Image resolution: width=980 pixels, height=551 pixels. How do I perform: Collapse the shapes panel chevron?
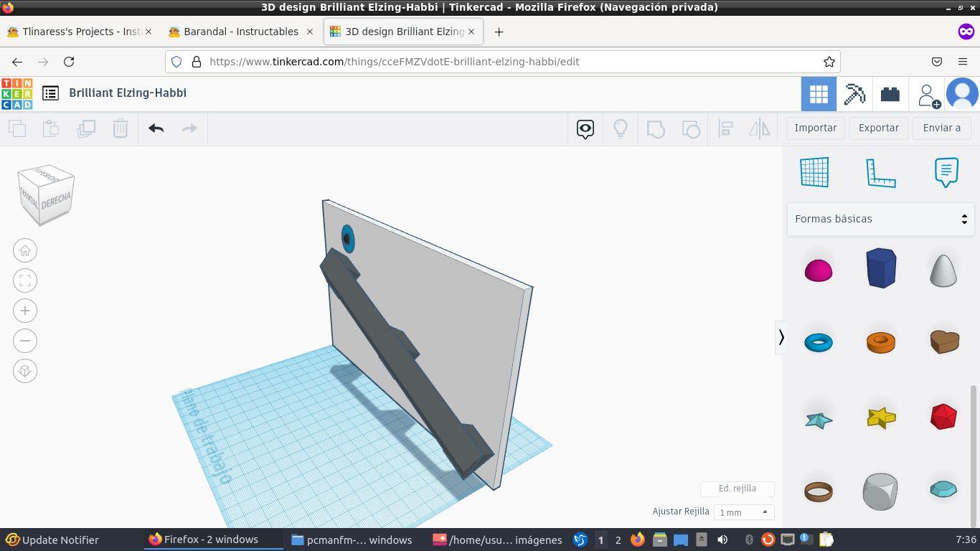(781, 337)
